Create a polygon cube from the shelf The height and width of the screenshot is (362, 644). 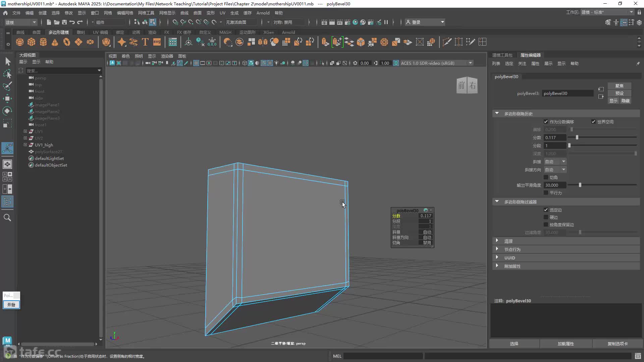pos(32,42)
